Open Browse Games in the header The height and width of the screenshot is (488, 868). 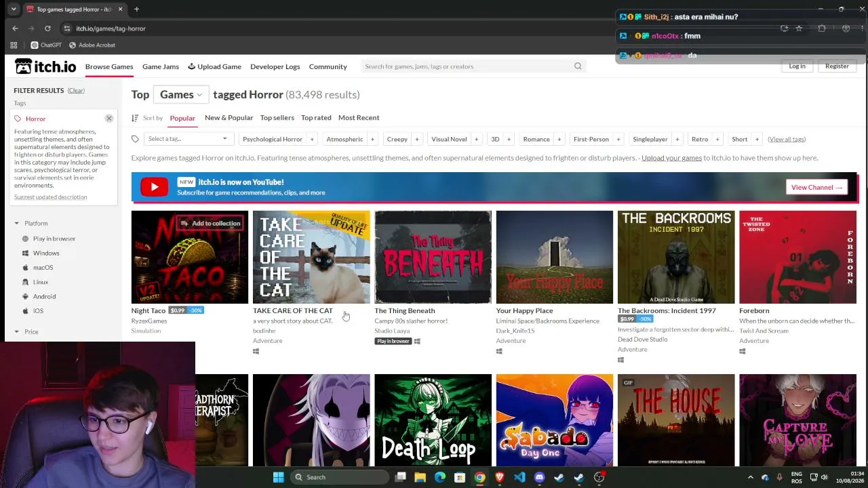[x=109, y=66]
